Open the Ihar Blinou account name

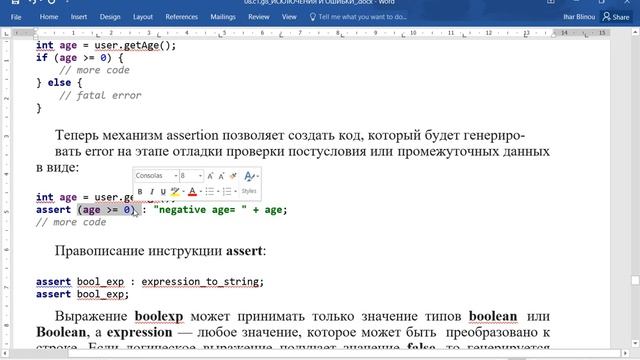[x=579, y=17]
